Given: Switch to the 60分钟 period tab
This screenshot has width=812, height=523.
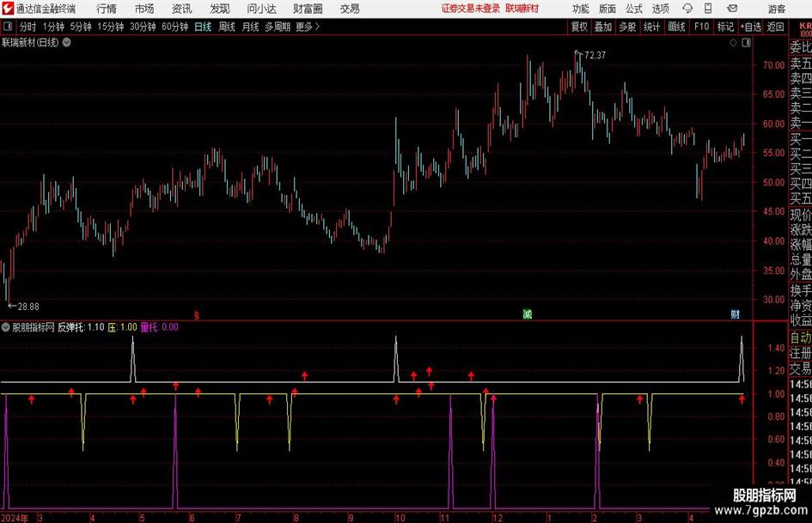Looking at the screenshot, I should [175, 27].
